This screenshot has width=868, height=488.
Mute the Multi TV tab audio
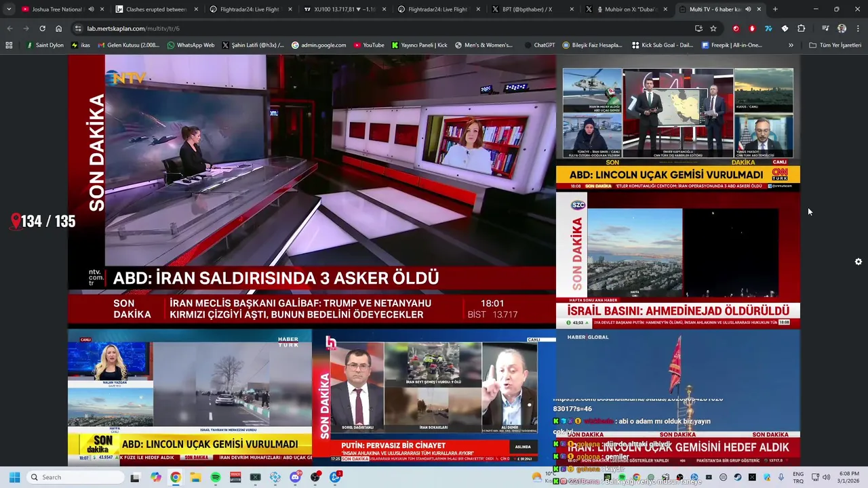point(748,9)
